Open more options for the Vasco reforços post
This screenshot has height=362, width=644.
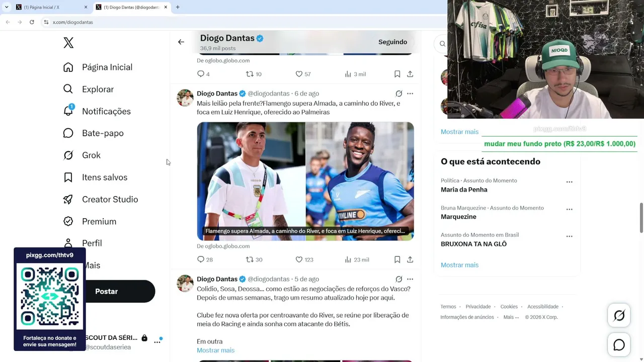(410, 279)
